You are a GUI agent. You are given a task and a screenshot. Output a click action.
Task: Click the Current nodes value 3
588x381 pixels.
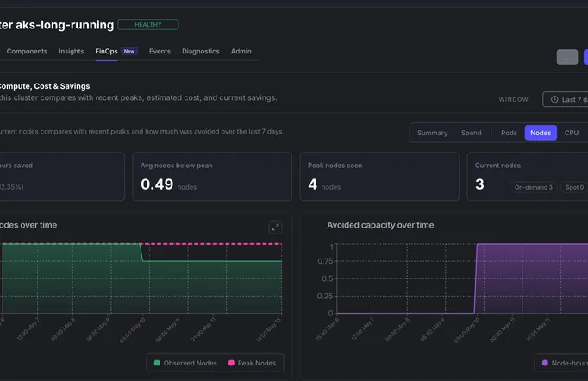(x=479, y=184)
